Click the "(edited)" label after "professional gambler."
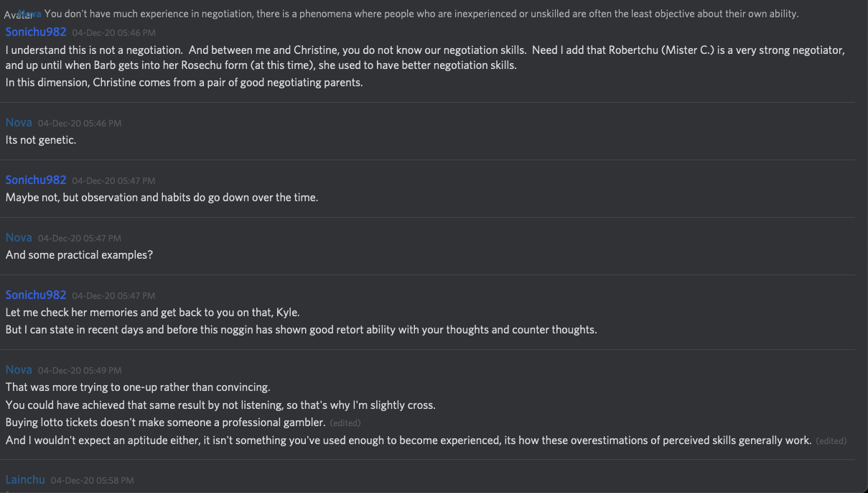The image size is (868, 493). [x=345, y=423]
